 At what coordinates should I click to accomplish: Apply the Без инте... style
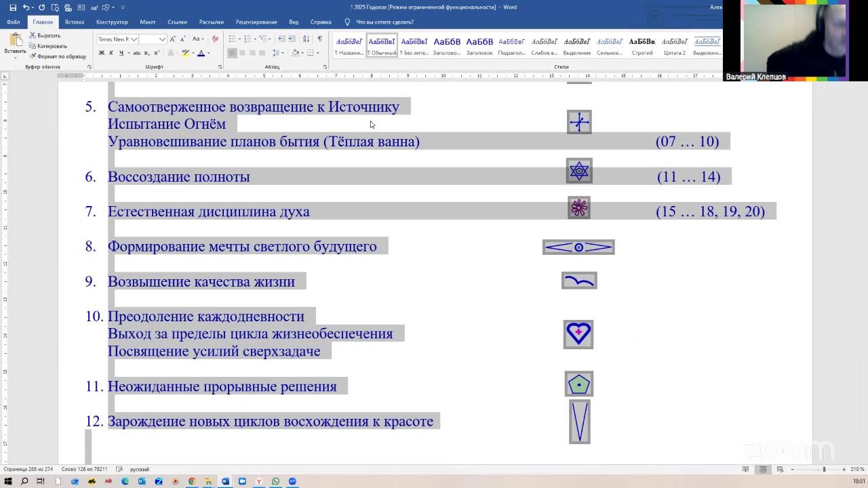414,45
